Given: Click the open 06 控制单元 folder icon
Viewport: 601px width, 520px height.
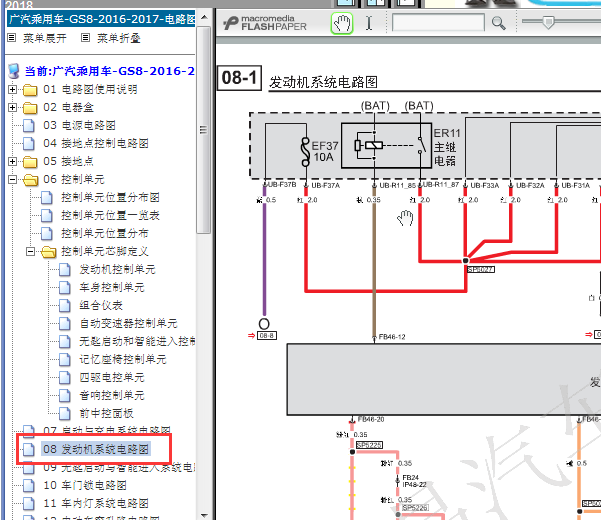Looking at the screenshot, I should [x=30, y=180].
